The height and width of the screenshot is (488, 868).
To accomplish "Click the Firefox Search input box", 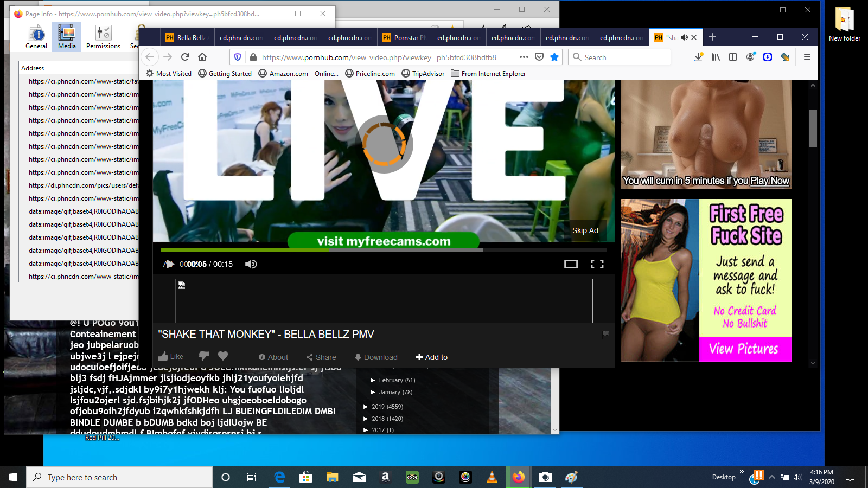I will tap(620, 57).
